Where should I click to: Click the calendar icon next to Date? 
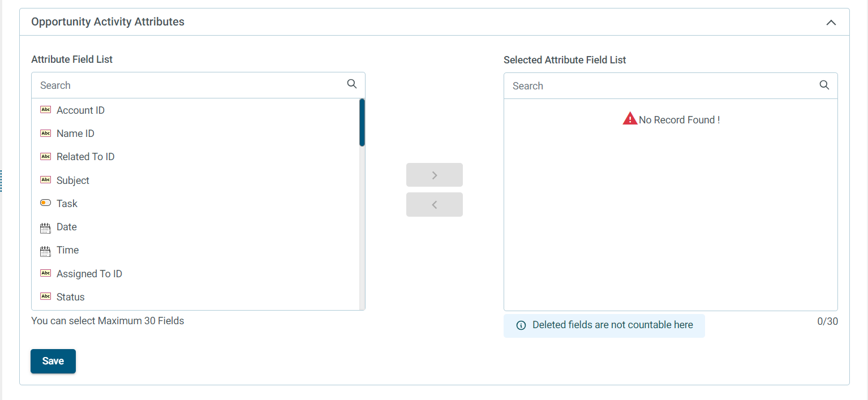[x=46, y=228]
